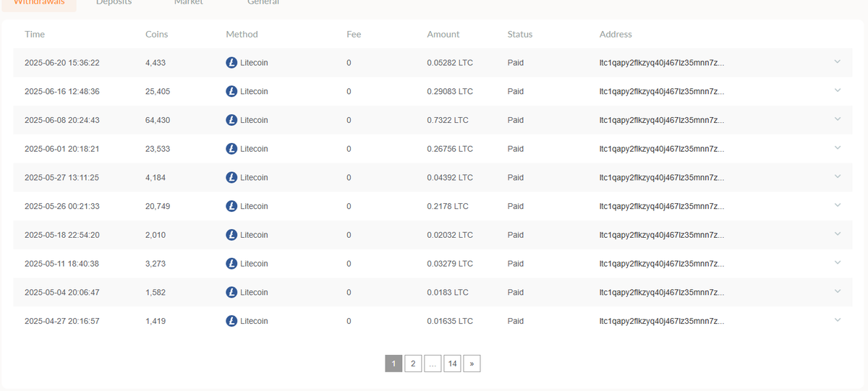Click Paid status in 2025-05-11 row

click(516, 264)
